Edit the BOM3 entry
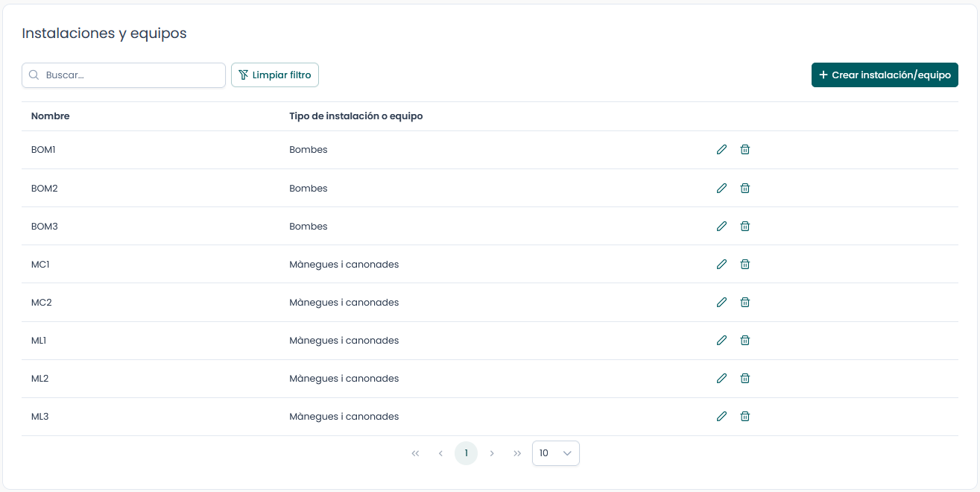Screen dimensions: 980x492 pyautogui.click(x=721, y=226)
